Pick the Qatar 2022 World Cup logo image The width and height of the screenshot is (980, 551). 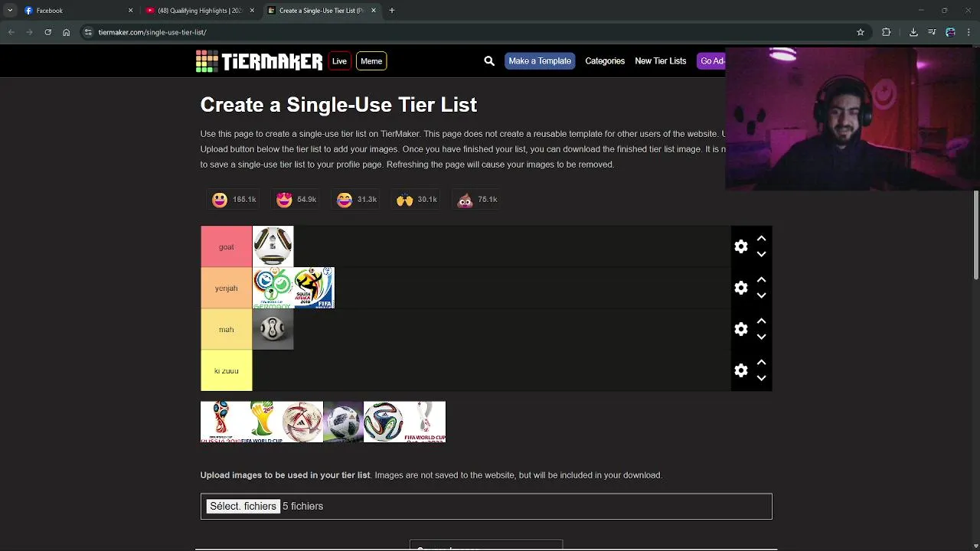[425, 422]
